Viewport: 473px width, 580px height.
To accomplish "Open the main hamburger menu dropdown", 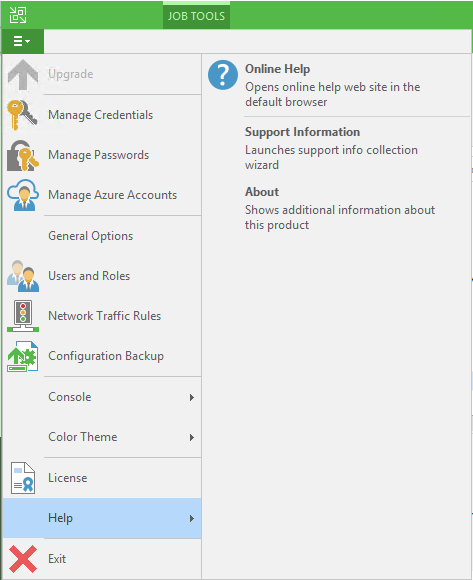I will point(22,41).
